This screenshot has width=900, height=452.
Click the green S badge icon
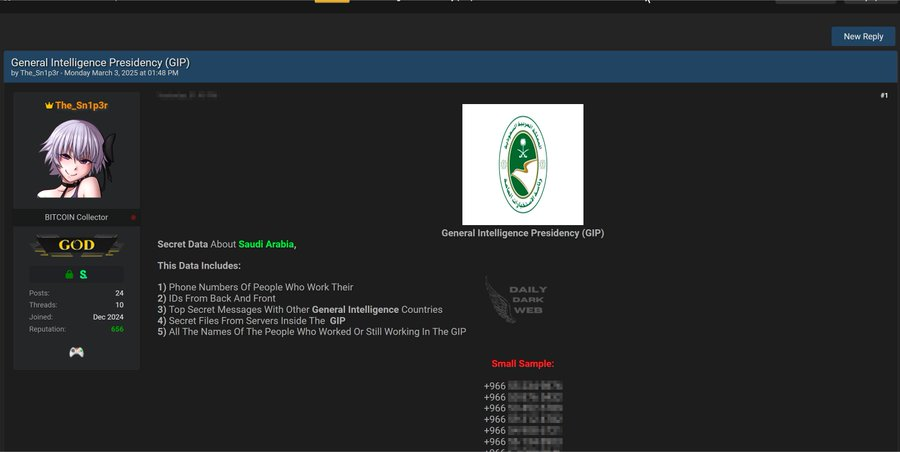point(84,275)
